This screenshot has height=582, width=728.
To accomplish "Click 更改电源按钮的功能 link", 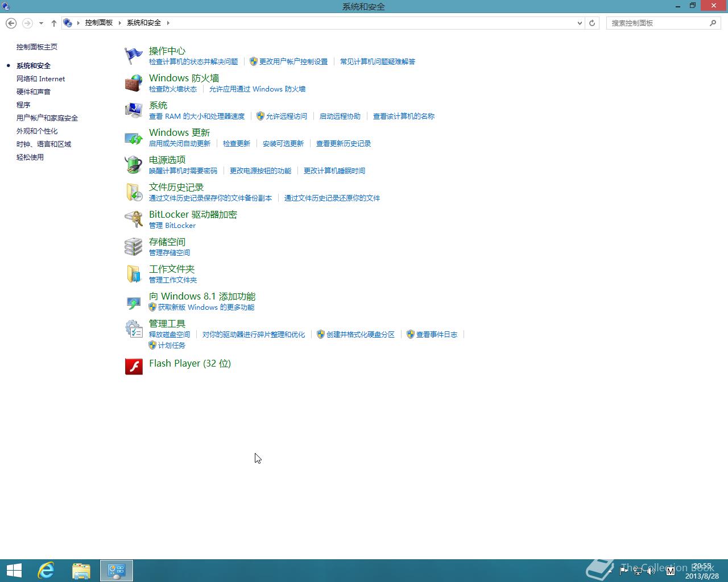I will pyautogui.click(x=260, y=171).
